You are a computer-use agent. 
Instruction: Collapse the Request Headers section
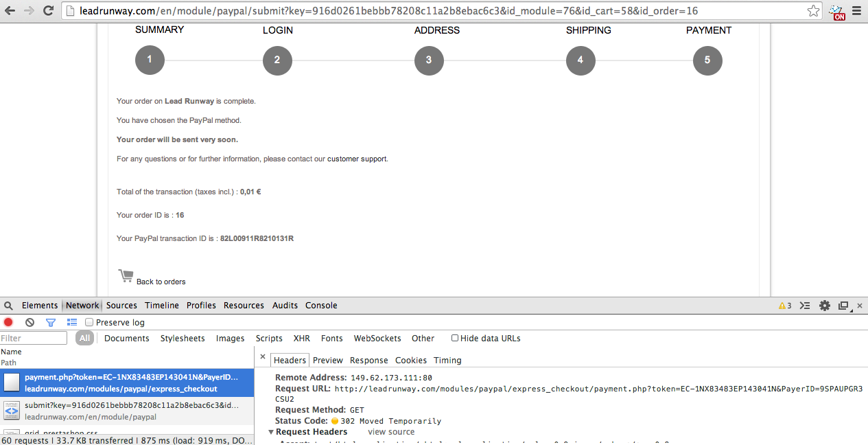(x=272, y=432)
